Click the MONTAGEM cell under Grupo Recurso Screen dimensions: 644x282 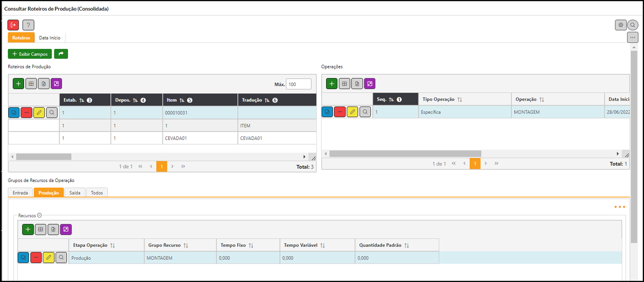click(x=180, y=258)
